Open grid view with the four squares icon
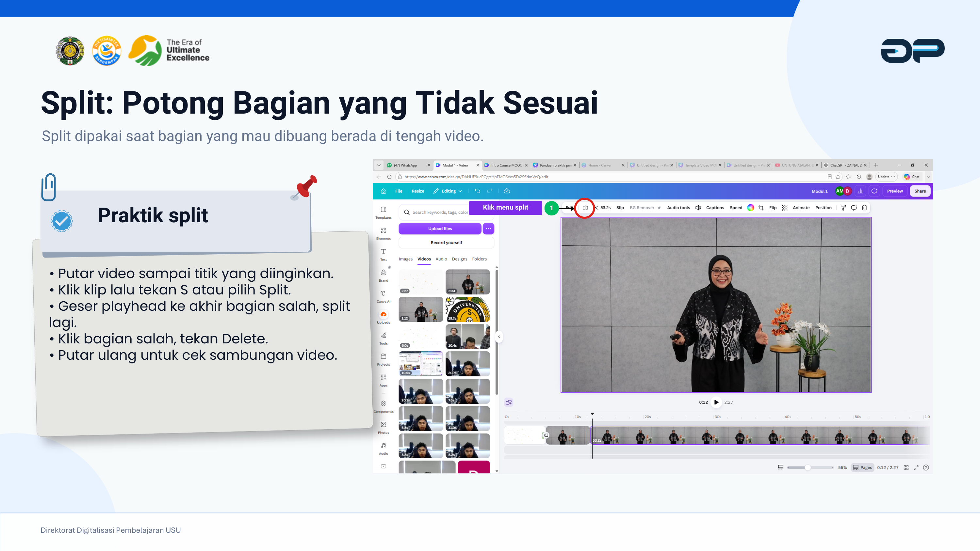Viewport: 980px width, 551px height. pyautogui.click(x=906, y=467)
